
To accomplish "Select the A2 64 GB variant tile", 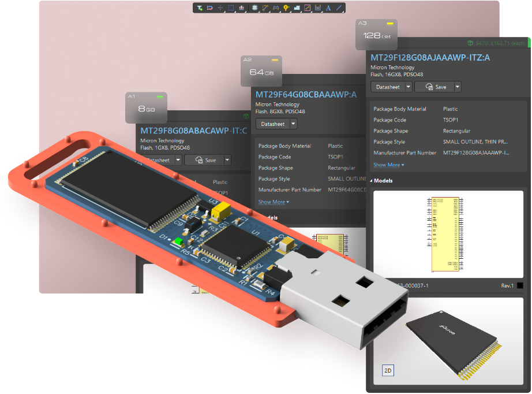I will pos(261,71).
